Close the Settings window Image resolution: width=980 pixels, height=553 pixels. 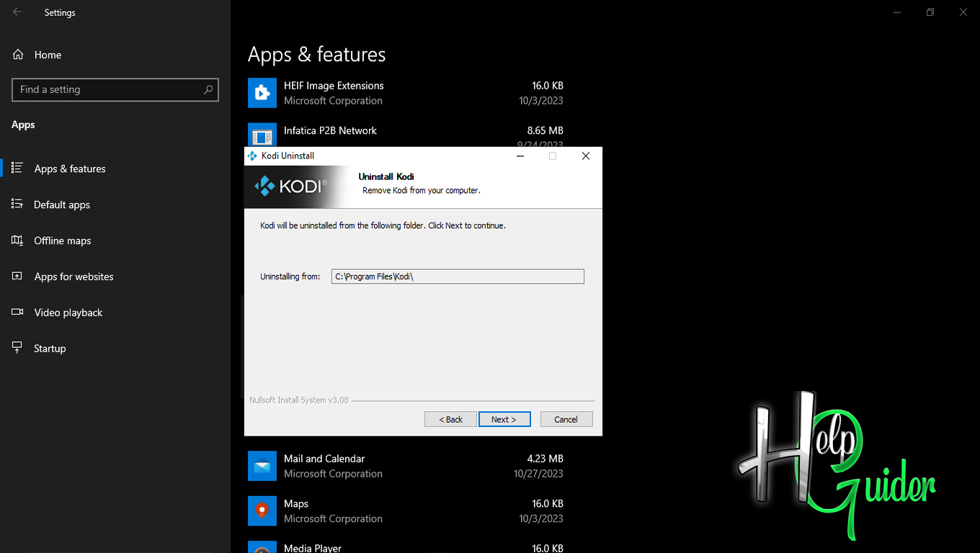(963, 12)
